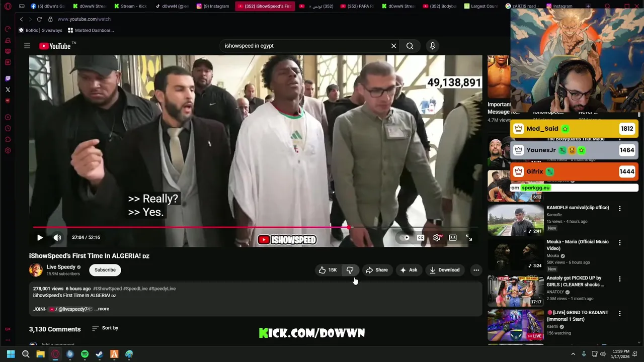Image resolution: width=644 pixels, height=362 pixels.
Task: Switch to the 'Stream - Kick' tab
Action: coord(130,6)
